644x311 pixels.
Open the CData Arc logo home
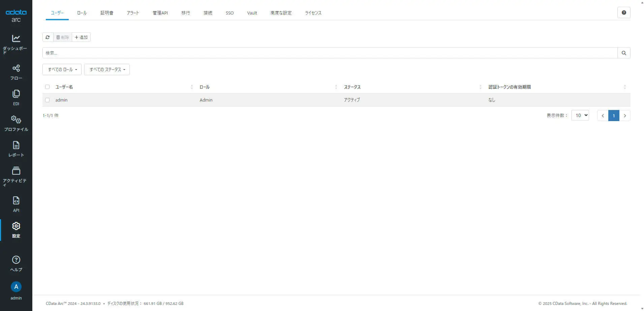pyautogui.click(x=16, y=16)
